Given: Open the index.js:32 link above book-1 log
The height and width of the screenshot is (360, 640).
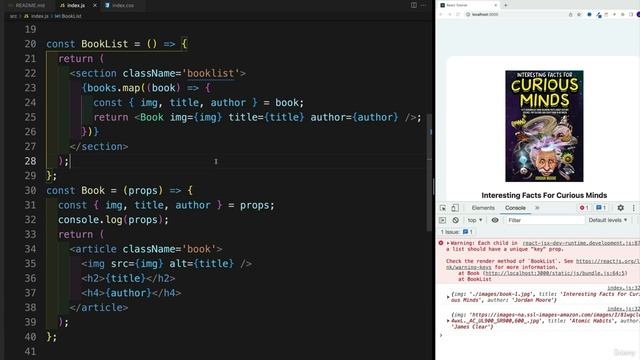Looking at the screenshot, I should pos(623,288).
